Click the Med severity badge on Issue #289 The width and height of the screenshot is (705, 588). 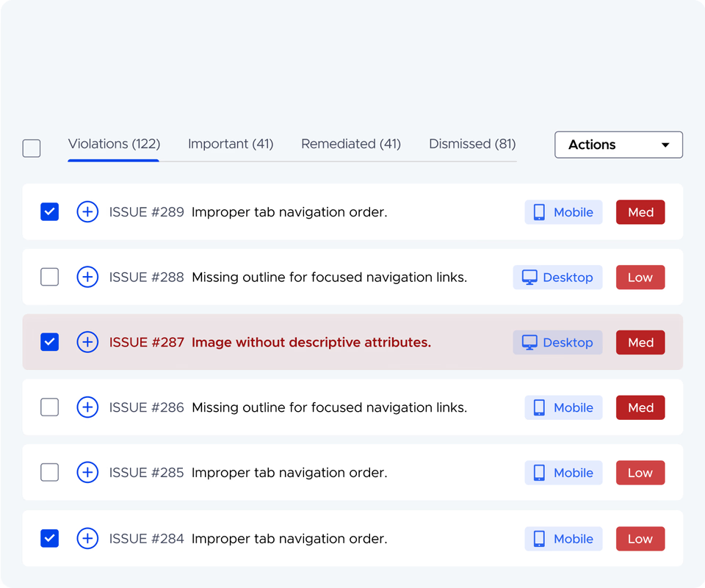[x=640, y=212]
